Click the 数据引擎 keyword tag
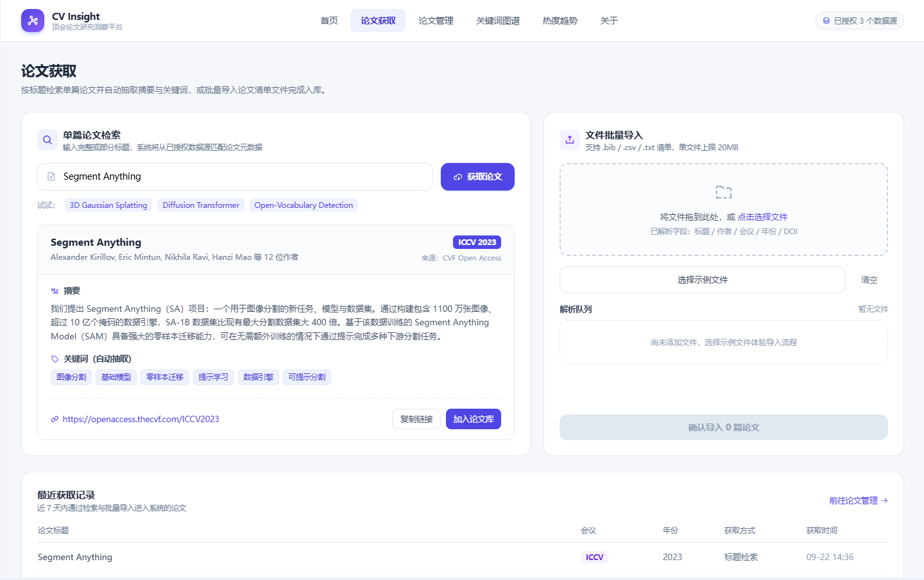 259,377
